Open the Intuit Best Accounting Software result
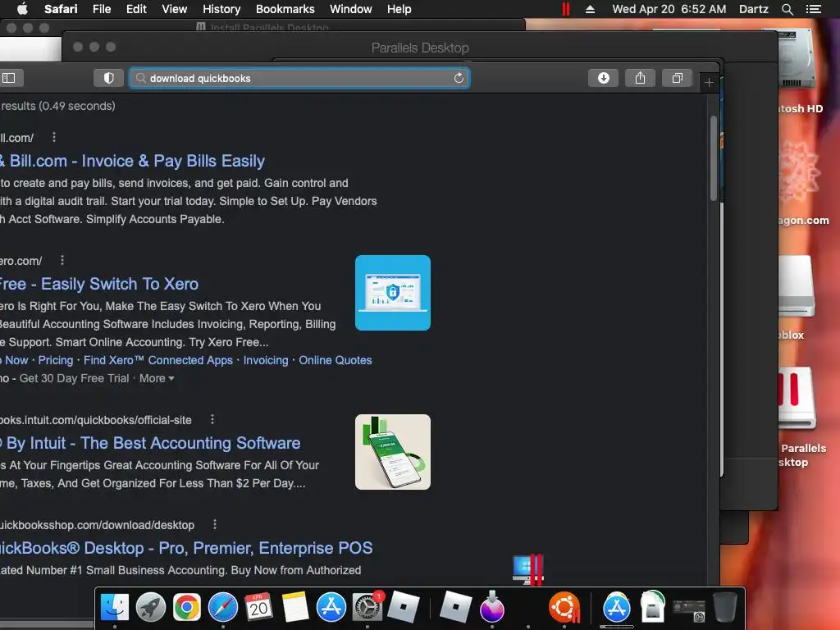Image resolution: width=840 pixels, height=630 pixels. coord(150,443)
